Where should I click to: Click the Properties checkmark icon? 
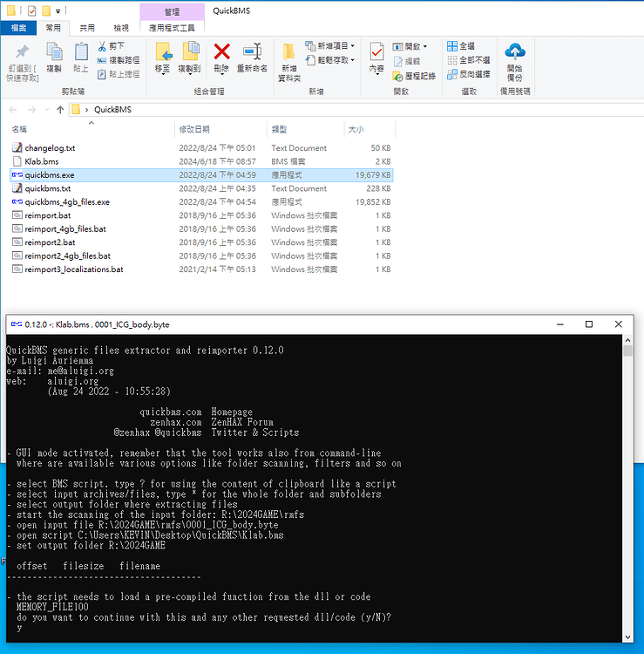pos(376,51)
